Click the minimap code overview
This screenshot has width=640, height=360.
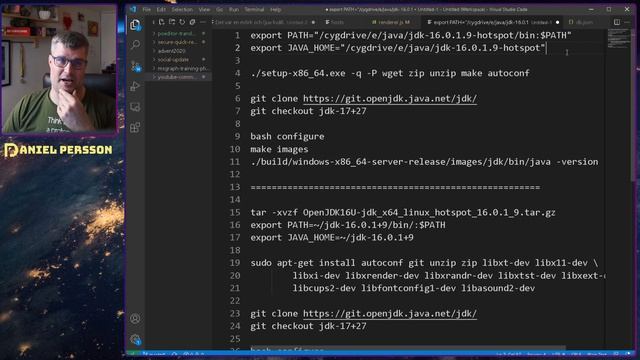pyautogui.click(x=618, y=39)
